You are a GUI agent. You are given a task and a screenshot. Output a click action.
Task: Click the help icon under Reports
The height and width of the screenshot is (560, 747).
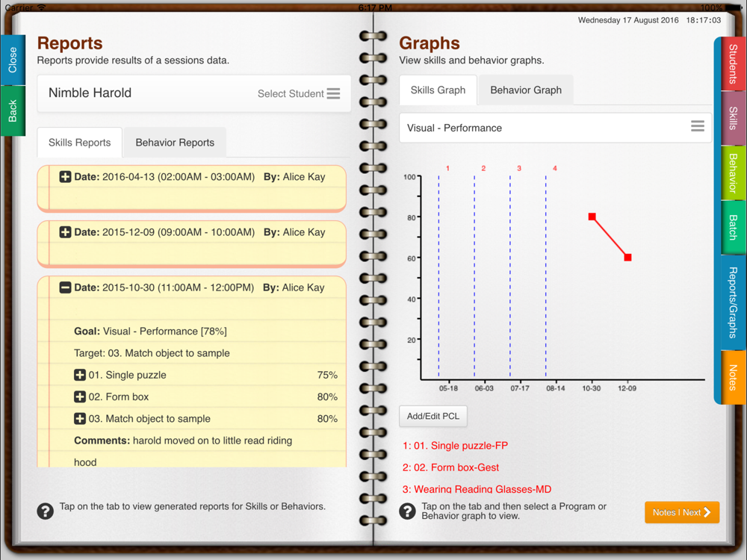click(x=45, y=511)
